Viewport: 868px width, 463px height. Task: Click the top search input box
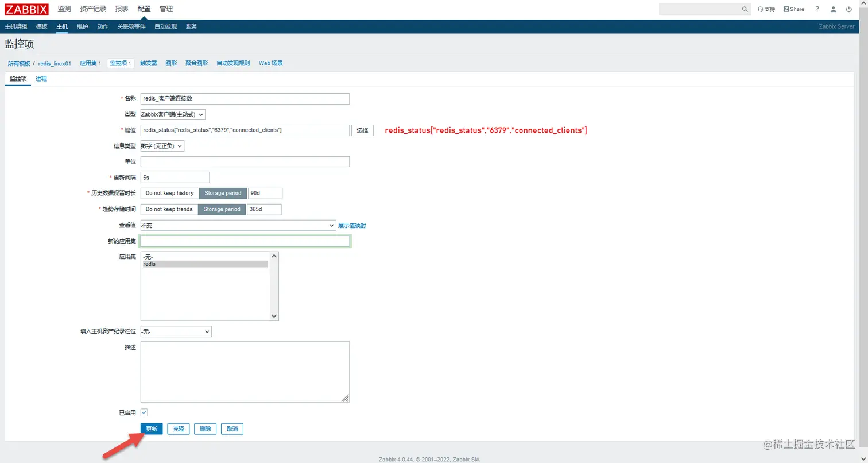tap(700, 9)
